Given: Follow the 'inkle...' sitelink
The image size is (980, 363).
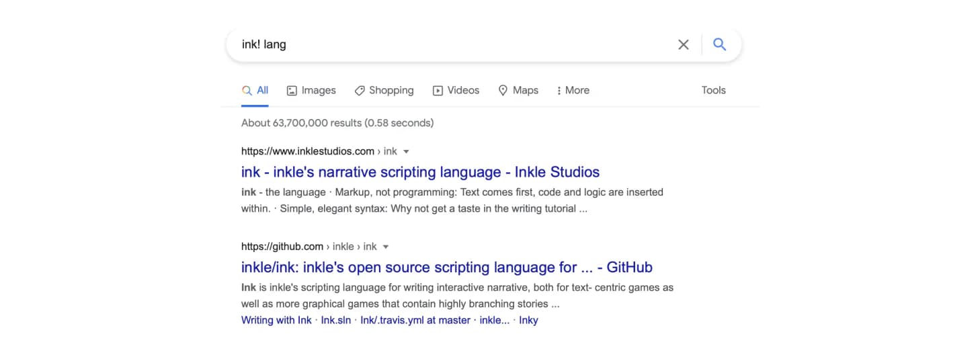Looking at the screenshot, I should (x=494, y=320).
